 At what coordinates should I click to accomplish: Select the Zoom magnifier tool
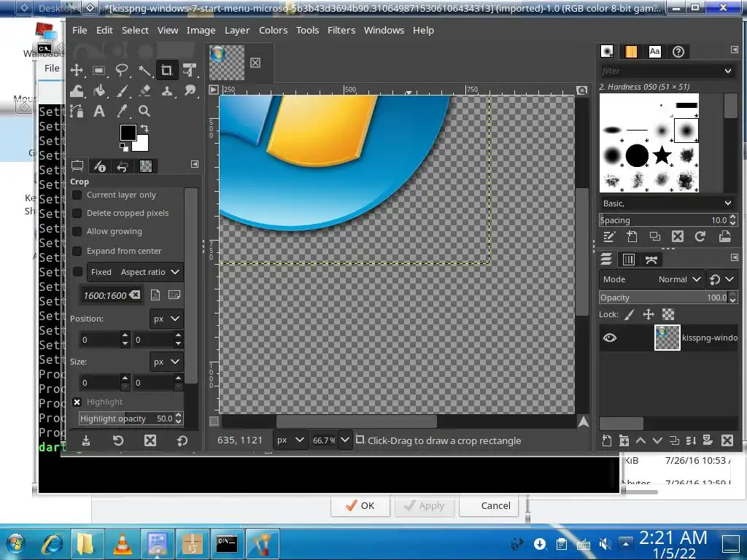click(144, 111)
